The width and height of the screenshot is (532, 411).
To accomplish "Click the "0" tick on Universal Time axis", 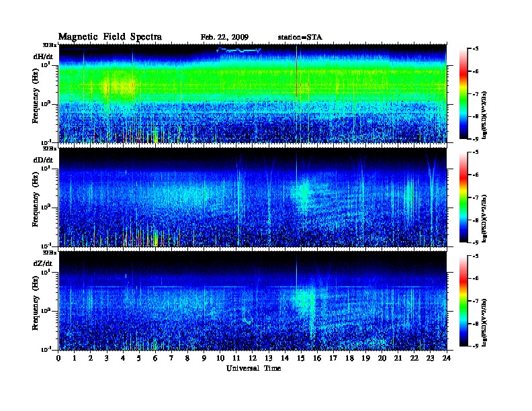I will click(x=58, y=358).
